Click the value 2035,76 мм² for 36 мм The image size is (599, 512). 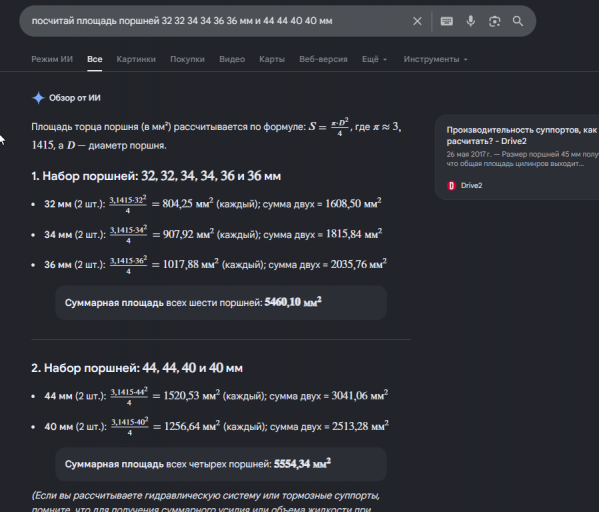click(x=359, y=264)
